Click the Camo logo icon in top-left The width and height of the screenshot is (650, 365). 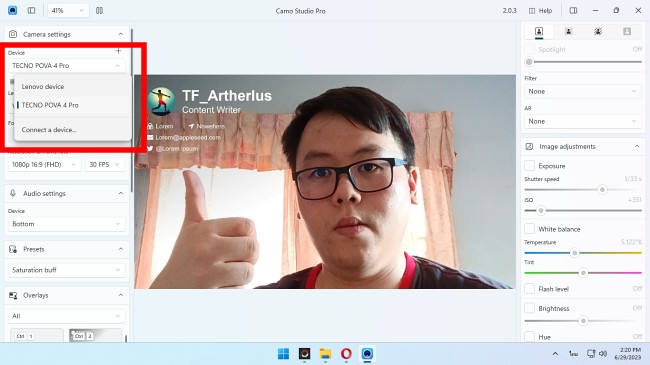[x=12, y=10]
